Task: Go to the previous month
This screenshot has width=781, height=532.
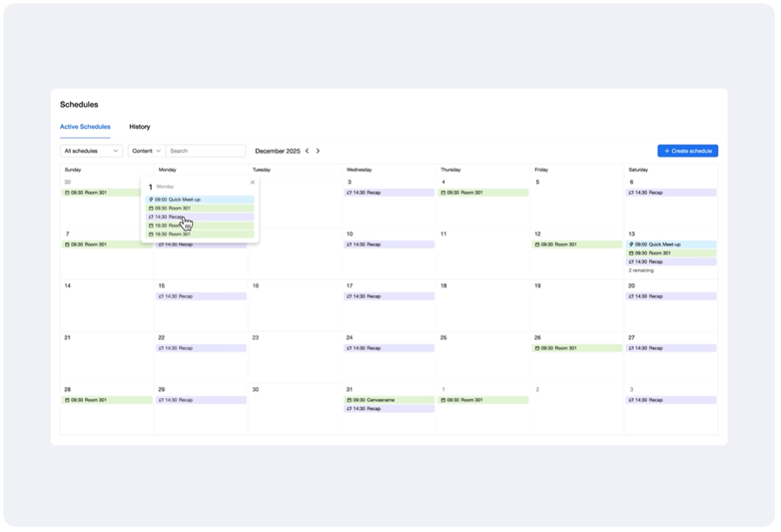Action: (x=307, y=151)
